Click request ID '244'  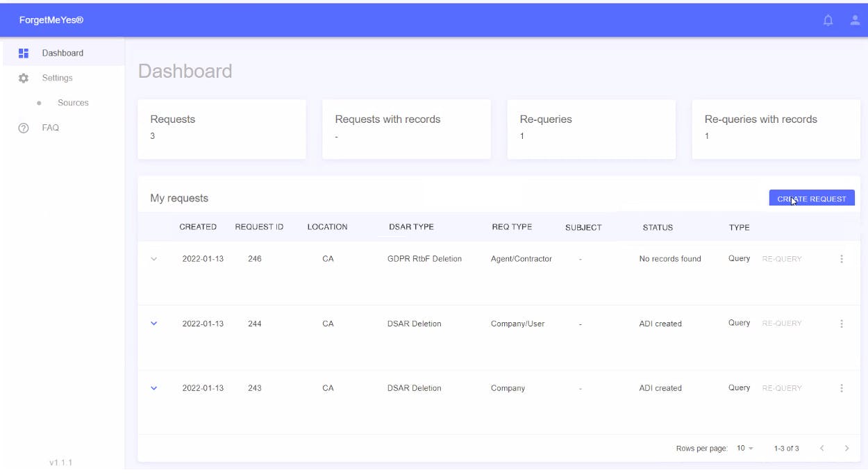tap(255, 324)
